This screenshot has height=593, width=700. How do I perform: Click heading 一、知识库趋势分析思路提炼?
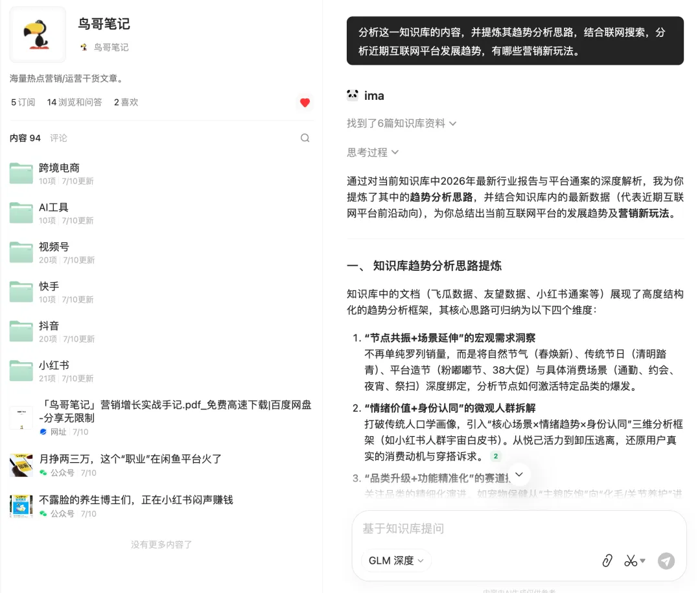[x=424, y=266]
